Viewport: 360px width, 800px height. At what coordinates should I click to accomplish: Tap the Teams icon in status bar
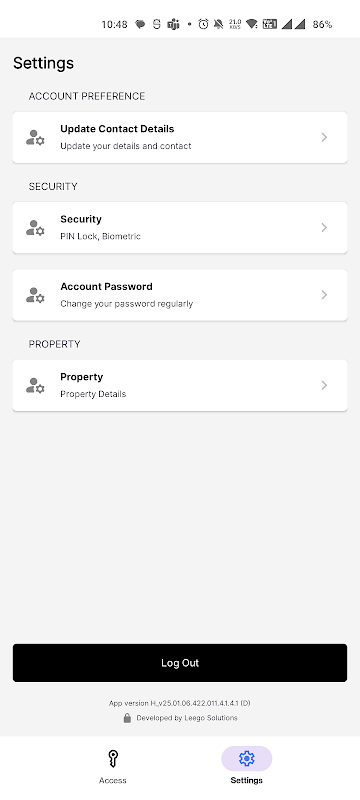coord(173,24)
